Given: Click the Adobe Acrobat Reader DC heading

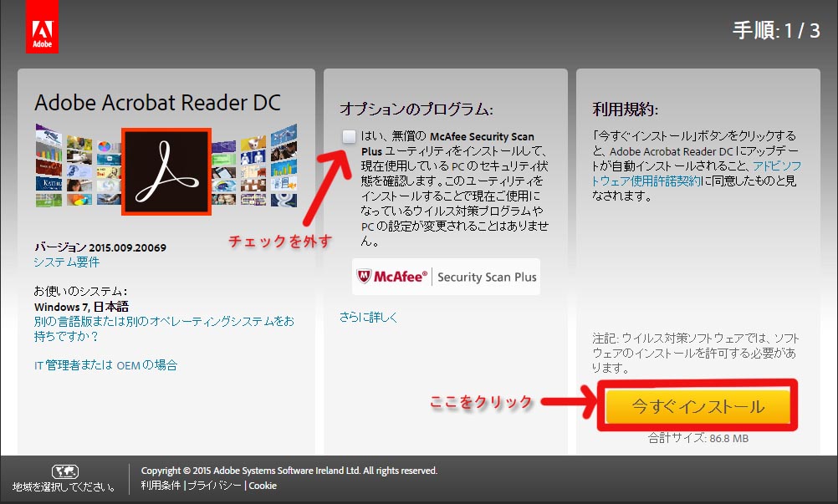Looking at the screenshot, I should [158, 103].
